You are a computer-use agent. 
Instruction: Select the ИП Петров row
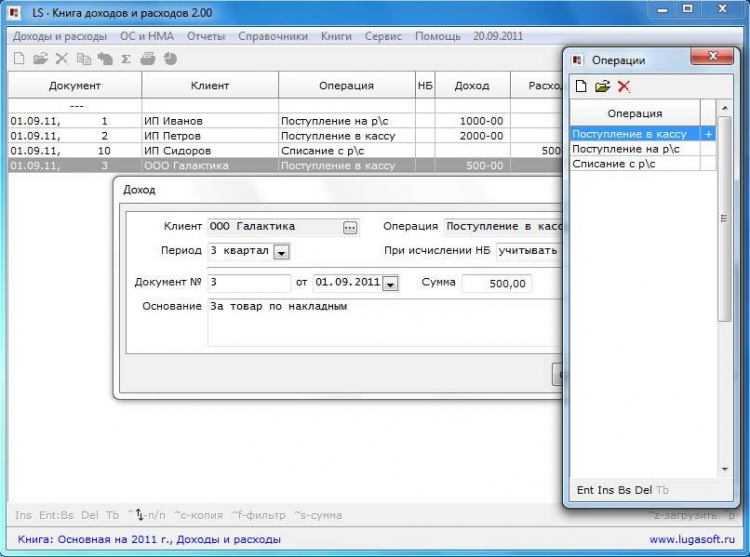[285, 136]
